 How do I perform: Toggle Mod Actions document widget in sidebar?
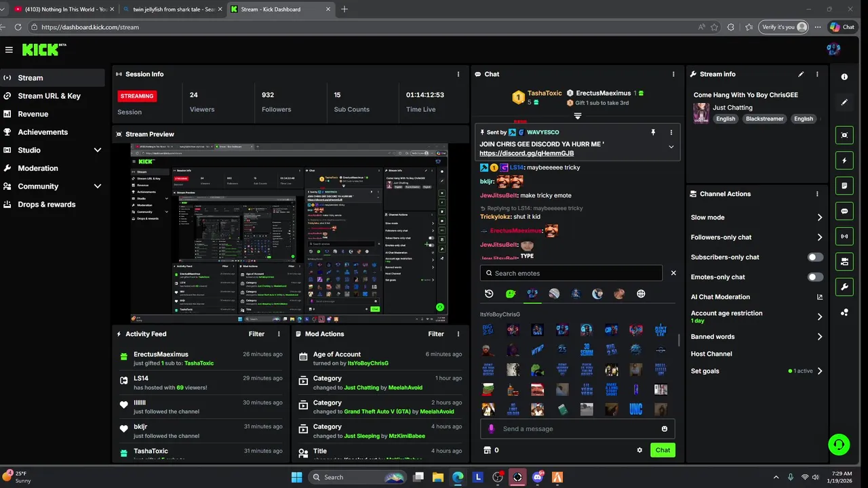(844, 186)
